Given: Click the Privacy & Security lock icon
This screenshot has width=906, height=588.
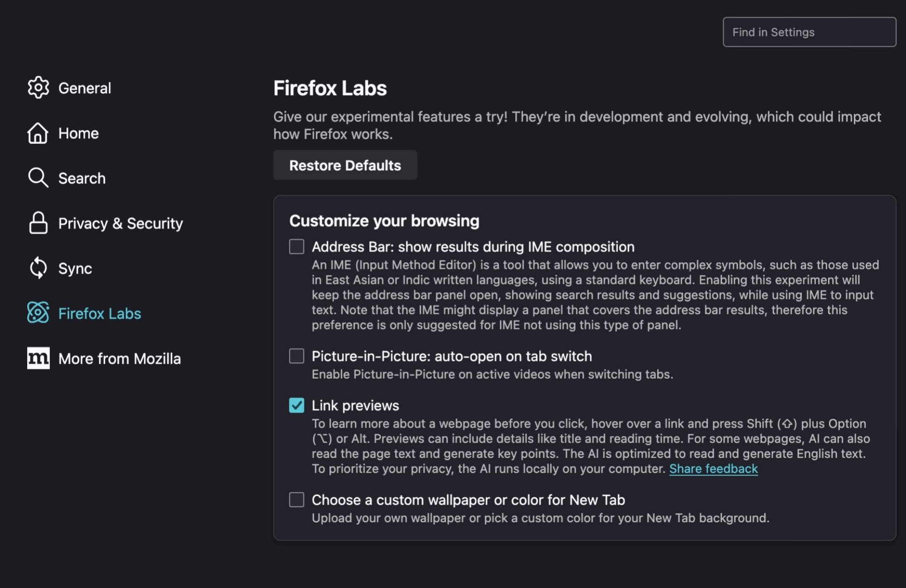Looking at the screenshot, I should pyautogui.click(x=39, y=223).
